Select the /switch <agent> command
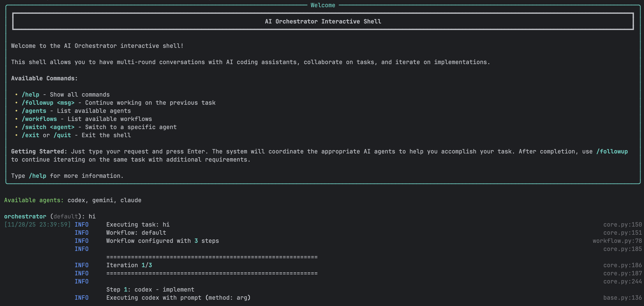The width and height of the screenshot is (644, 306). (48, 127)
